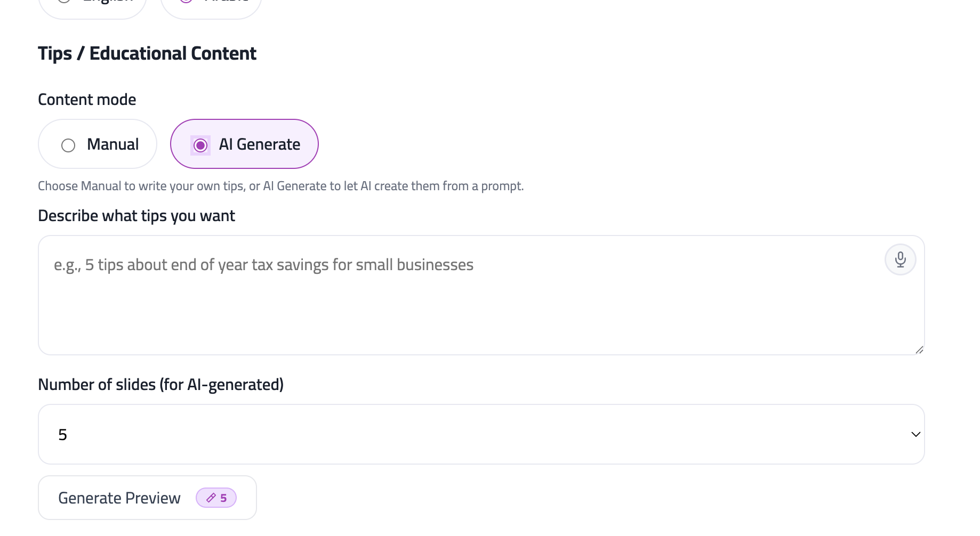Click the chevron on the slides selector
The height and width of the screenshot is (536, 980).
915,434
